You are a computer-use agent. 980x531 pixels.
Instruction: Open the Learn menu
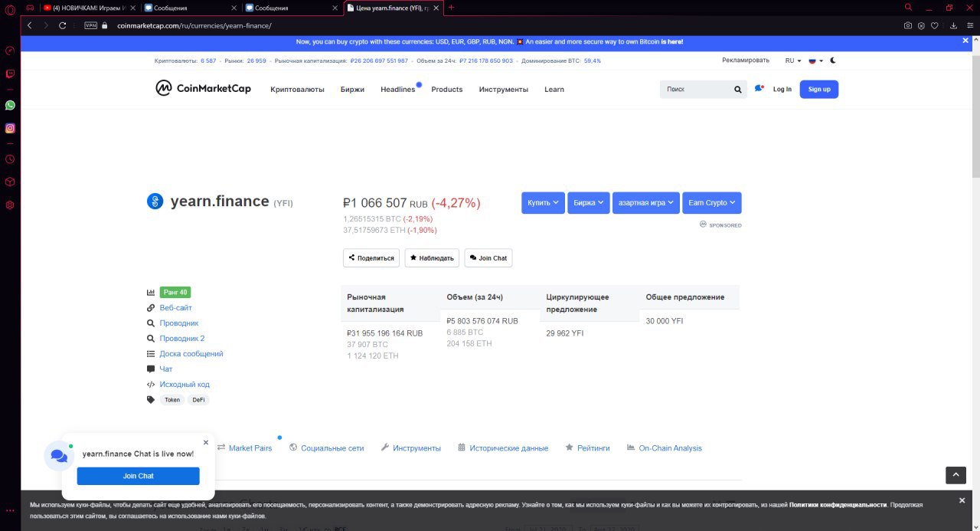[554, 90]
